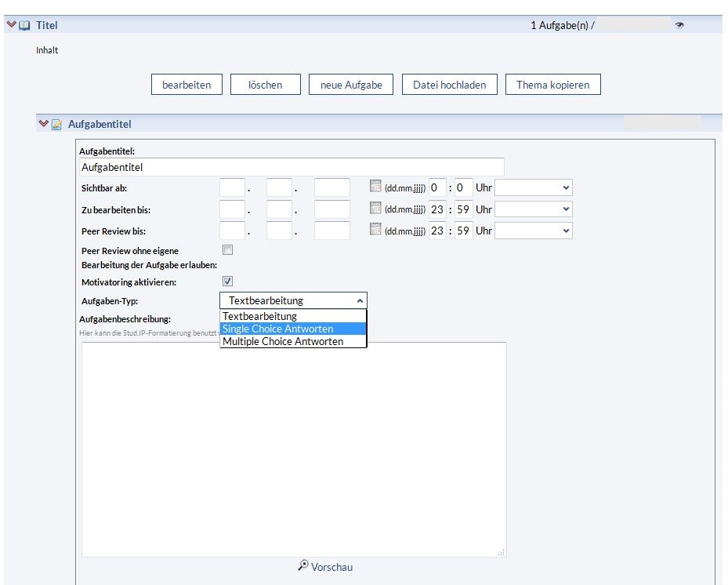This screenshot has width=728, height=585.
Task: Click the Datei hochladen button
Action: pyautogui.click(x=450, y=85)
